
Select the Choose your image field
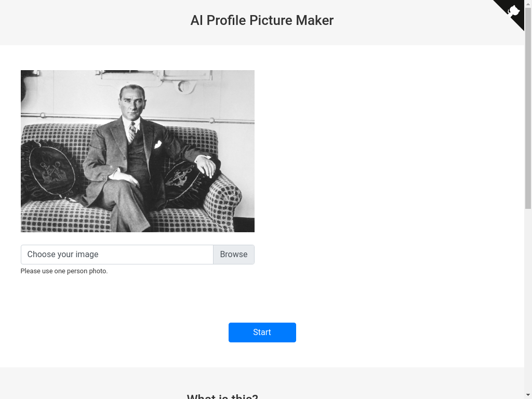(x=117, y=255)
